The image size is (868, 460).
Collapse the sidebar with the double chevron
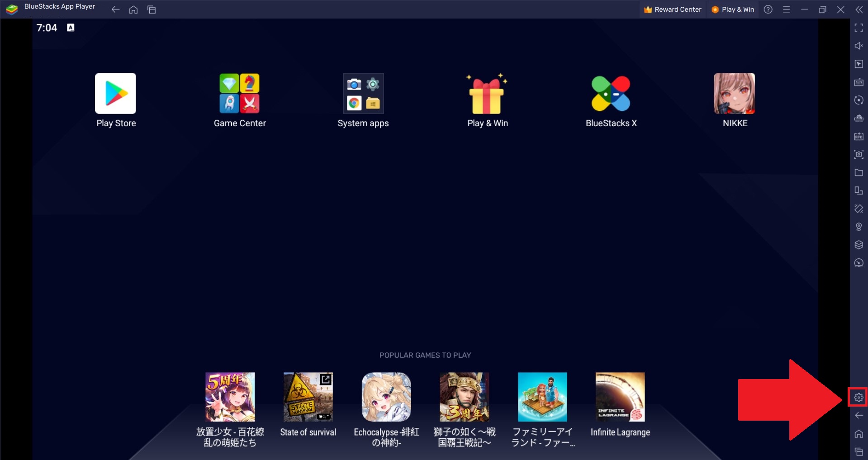(858, 9)
